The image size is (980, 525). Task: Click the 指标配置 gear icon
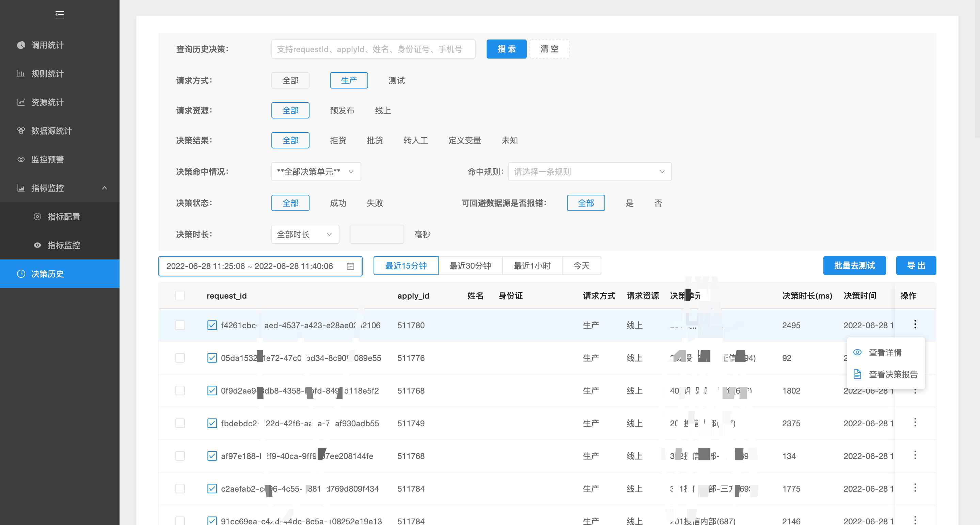tap(37, 217)
